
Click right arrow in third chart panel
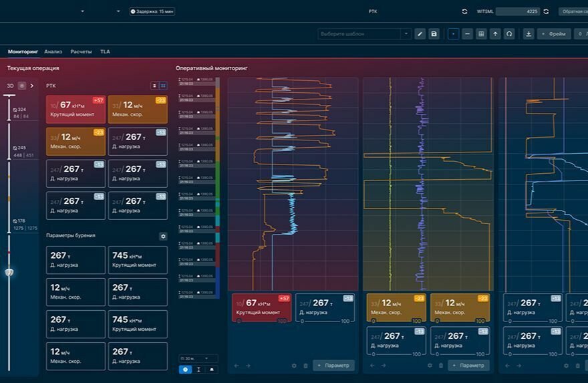(519, 366)
